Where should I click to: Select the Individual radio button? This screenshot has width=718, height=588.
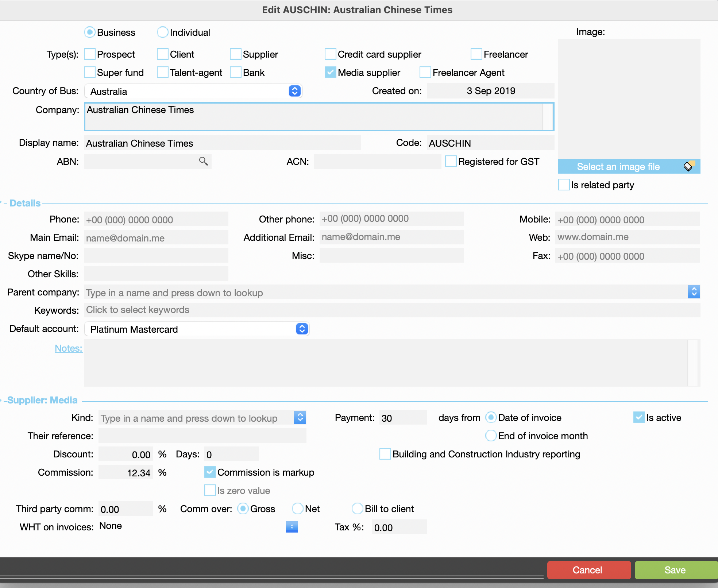click(x=163, y=32)
